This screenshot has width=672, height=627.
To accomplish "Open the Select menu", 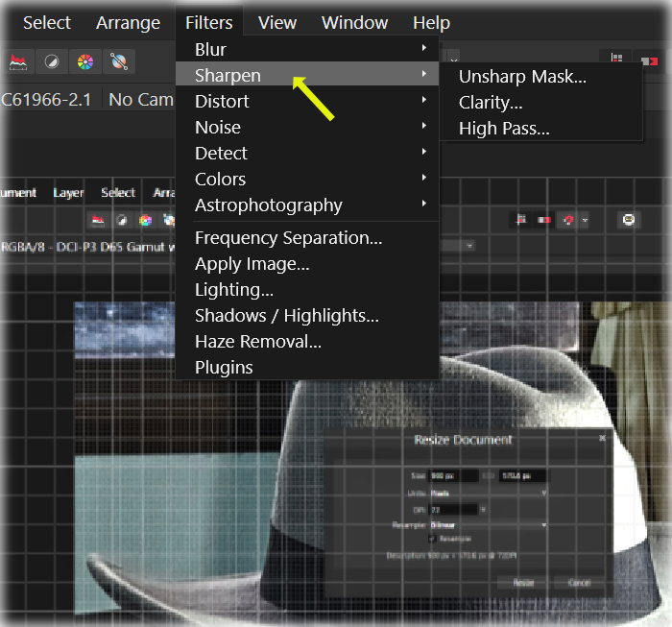I will pos(47,23).
